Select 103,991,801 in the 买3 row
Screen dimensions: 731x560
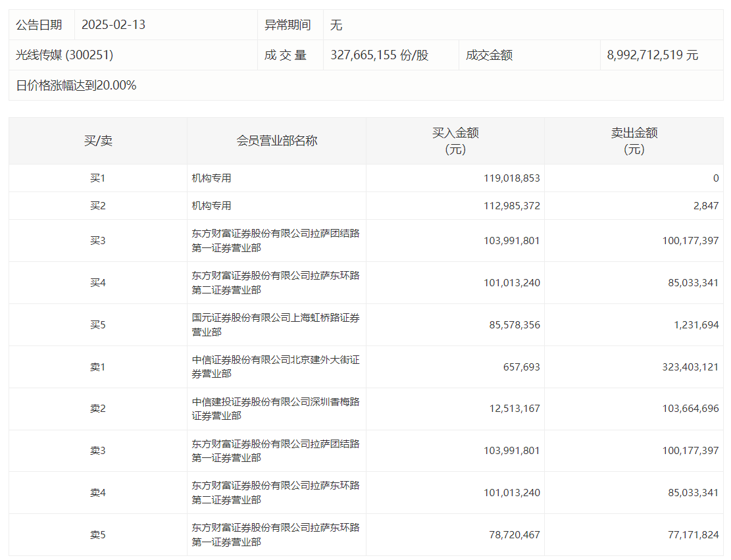click(511, 241)
